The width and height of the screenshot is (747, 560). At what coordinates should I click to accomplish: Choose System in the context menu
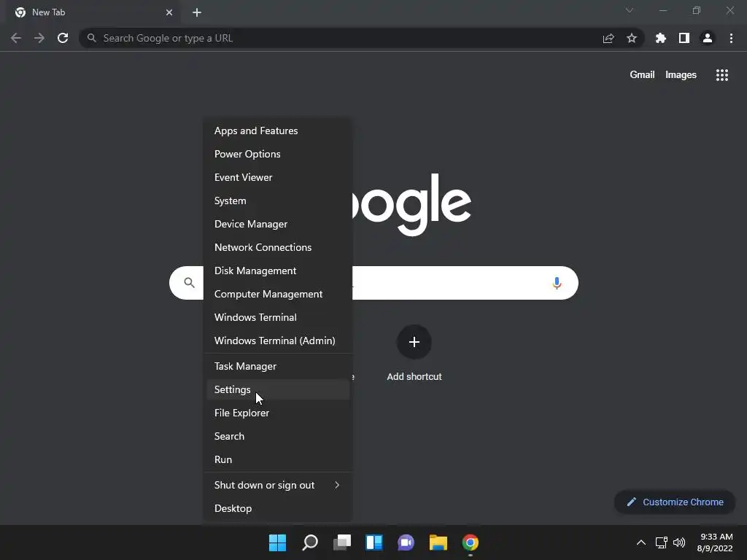[x=278, y=201]
